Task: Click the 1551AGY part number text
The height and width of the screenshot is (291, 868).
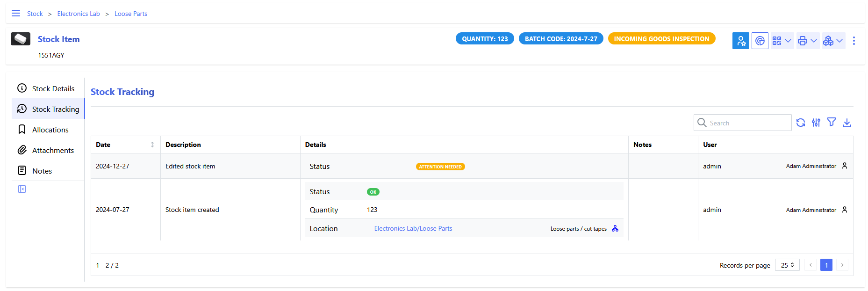Action: coord(51,55)
